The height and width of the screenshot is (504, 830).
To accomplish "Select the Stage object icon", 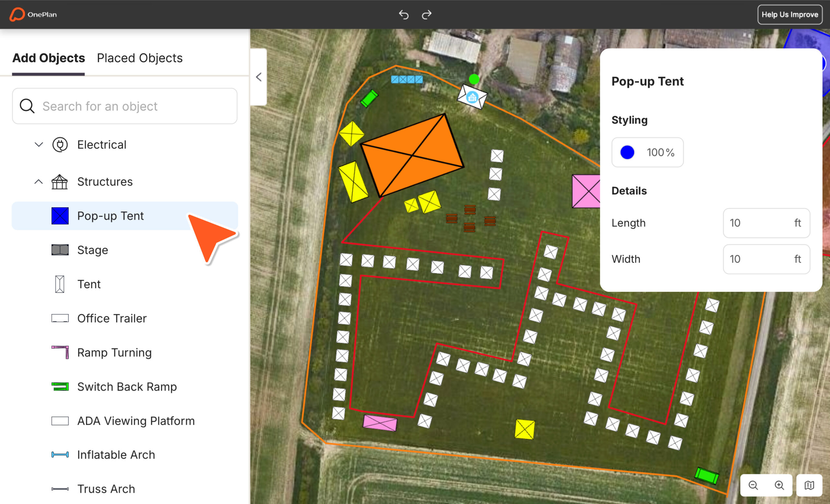I will [x=60, y=250].
